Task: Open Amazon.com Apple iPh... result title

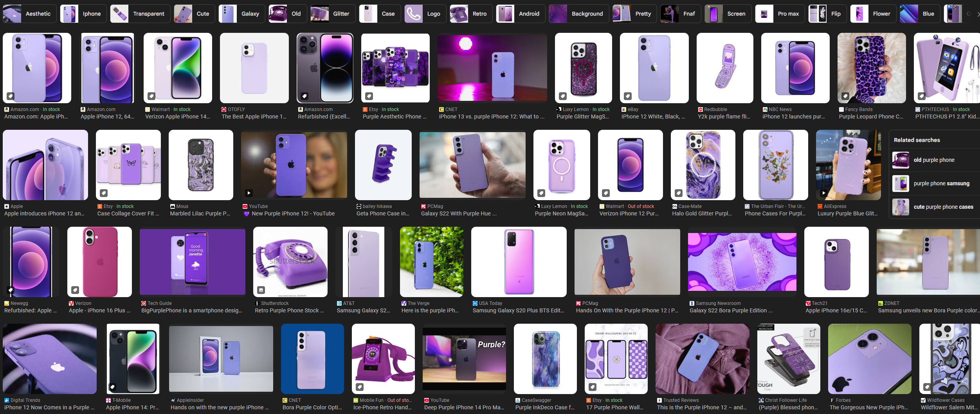Action: click(36, 116)
